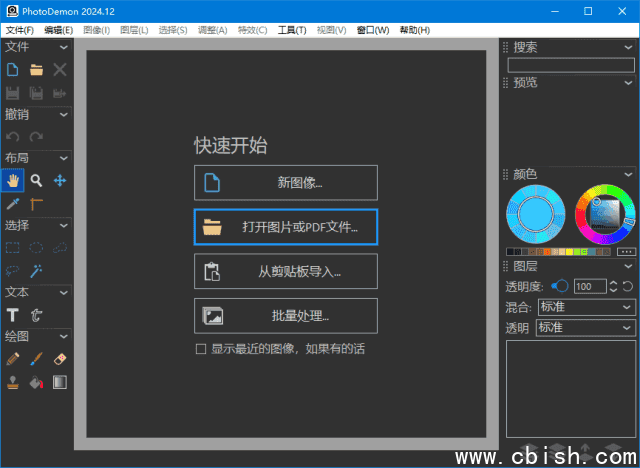Collapse the 撤销 panel chevron
This screenshot has height=468, width=640.
[64, 115]
